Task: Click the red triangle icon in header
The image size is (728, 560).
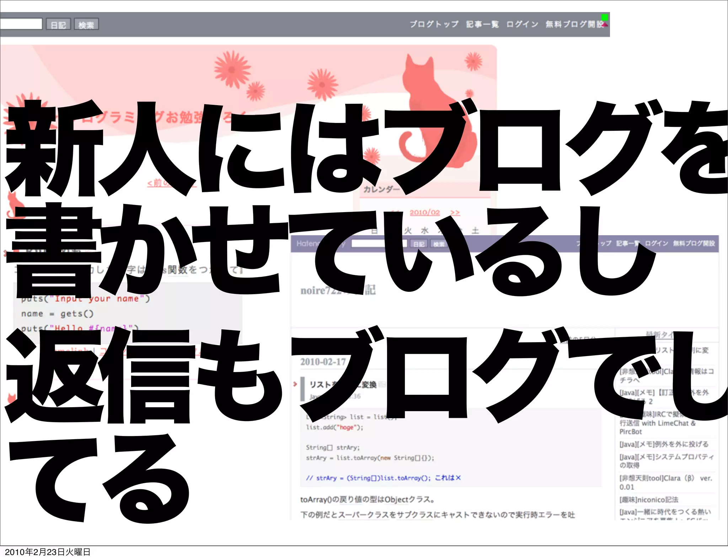Action: click(x=605, y=25)
